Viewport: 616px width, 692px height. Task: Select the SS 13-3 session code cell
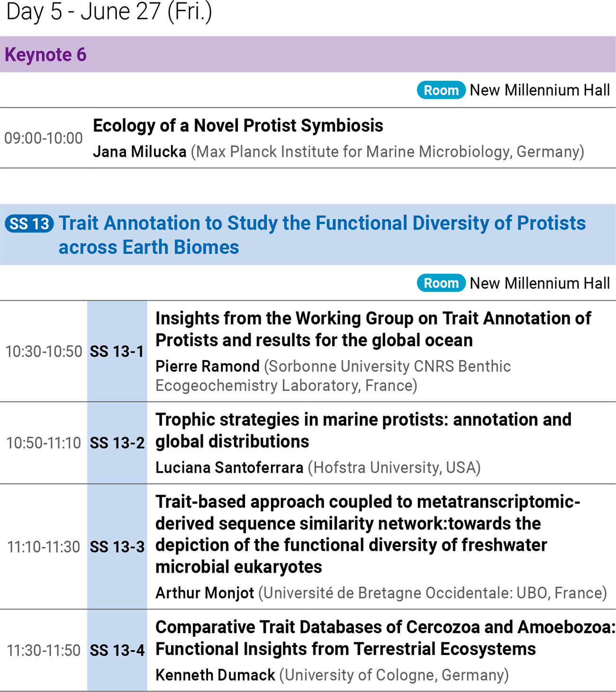pos(117,547)
